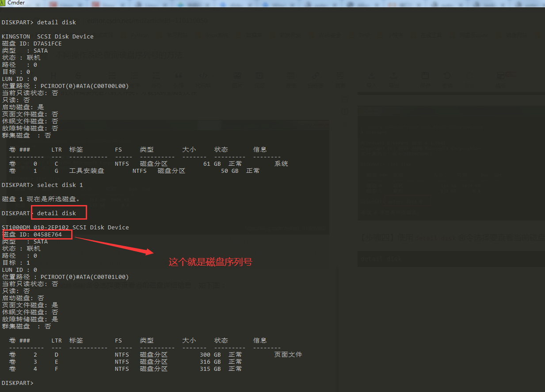Click the empty DISKPART> prompt at the end
The width and height of the screenshot is (545, 392).
[18, 383]
